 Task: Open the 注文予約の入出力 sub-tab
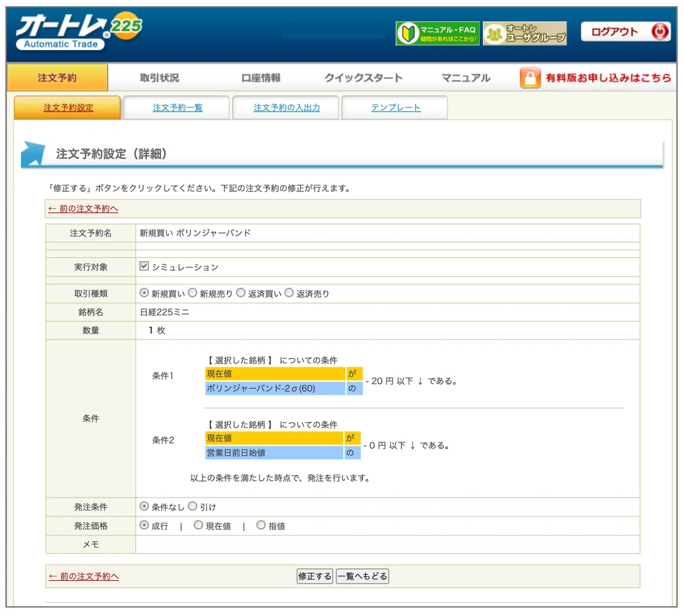(x=287, y=108)
